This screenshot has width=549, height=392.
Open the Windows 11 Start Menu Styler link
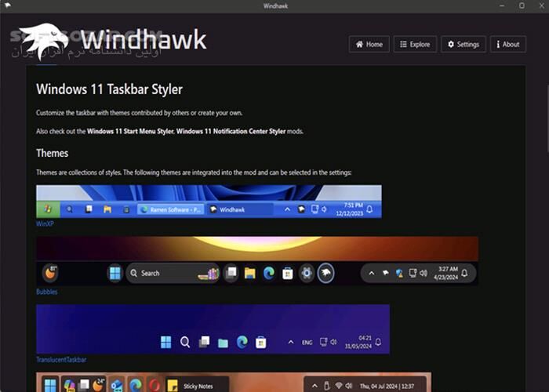pos(130,131)
